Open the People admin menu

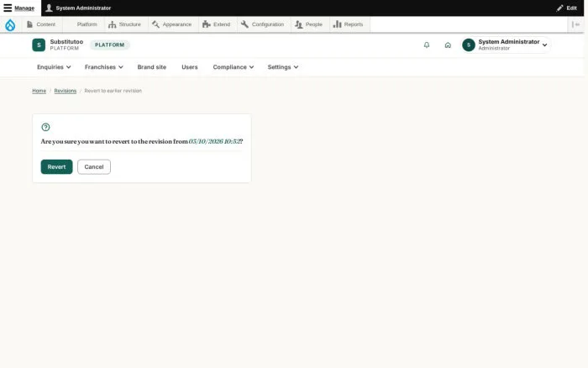309,24
